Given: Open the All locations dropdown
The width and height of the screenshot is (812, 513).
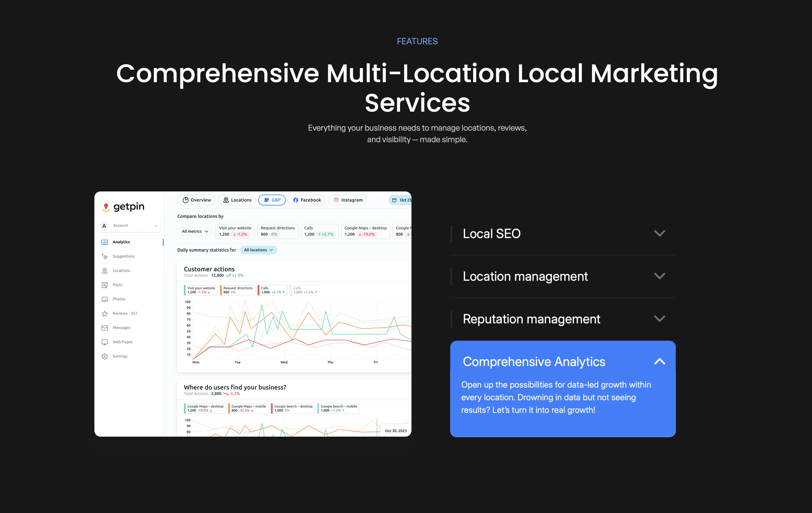Looking at the screenshot, I should (x=258, y=250).
